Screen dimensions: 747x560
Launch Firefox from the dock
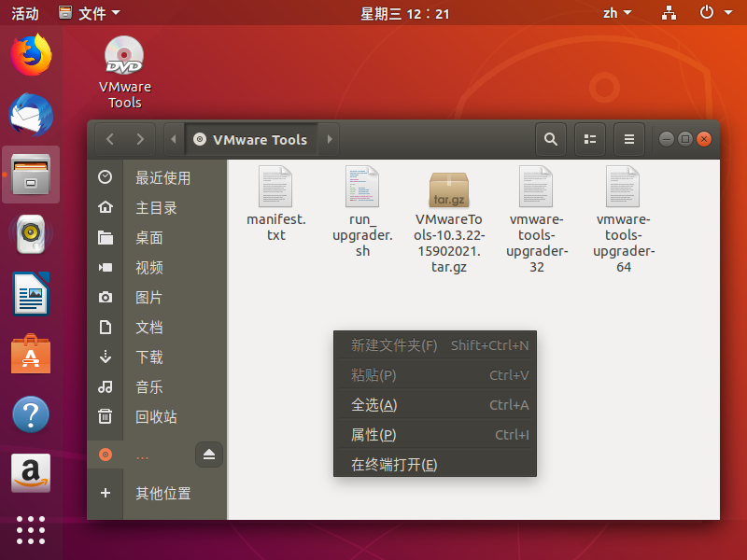pyautogui.click(x=31, y=54)
